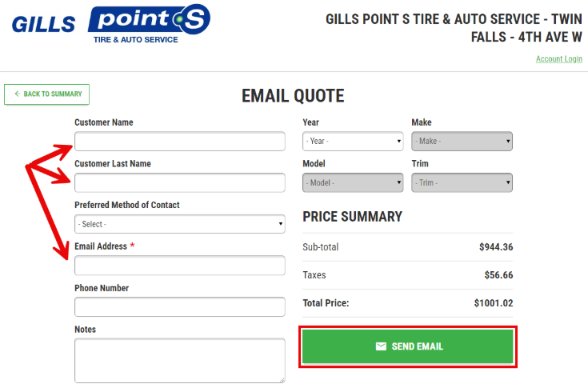588x384 pixels.
Task: Expand the Model dropdown
Action: pyautogui.click(x=353, y=182)
